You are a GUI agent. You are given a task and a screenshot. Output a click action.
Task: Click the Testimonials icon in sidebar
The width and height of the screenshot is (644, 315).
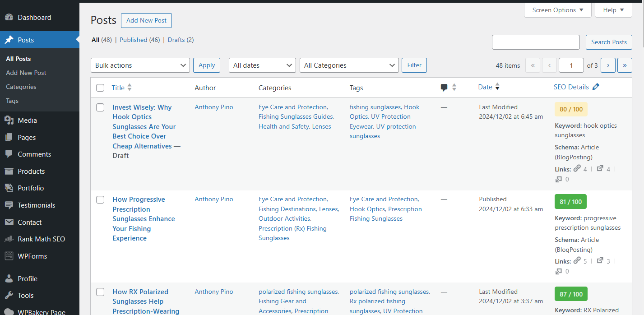click(9, 205)
